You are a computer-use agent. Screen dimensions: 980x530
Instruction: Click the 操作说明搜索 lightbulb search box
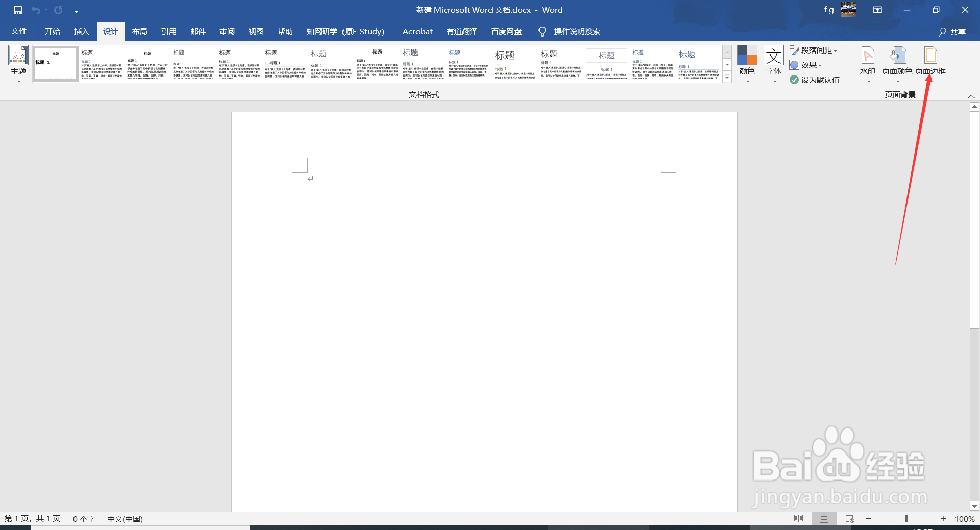tap(570, 32)
